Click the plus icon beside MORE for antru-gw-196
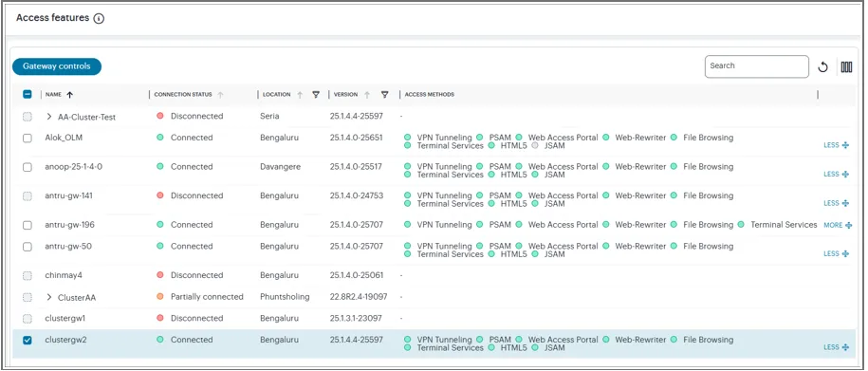 849,226
